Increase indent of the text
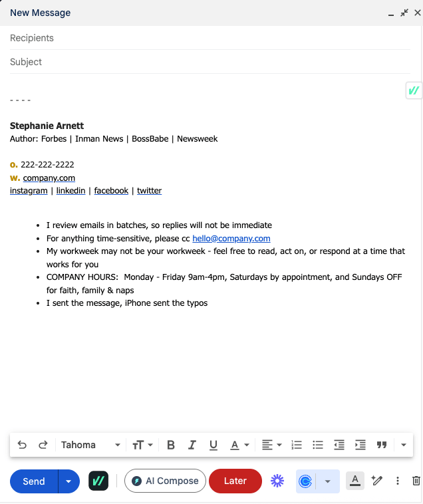 click(x=360, y=445)
